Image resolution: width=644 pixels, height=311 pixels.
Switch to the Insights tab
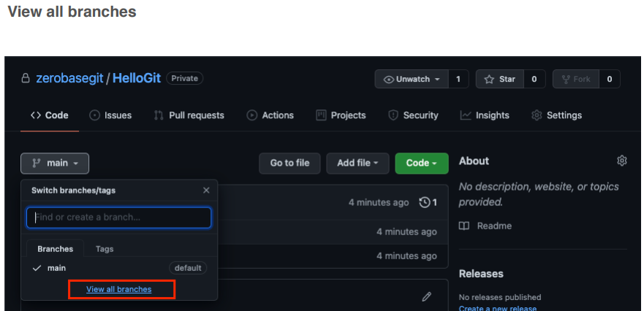tap(485, 115)
